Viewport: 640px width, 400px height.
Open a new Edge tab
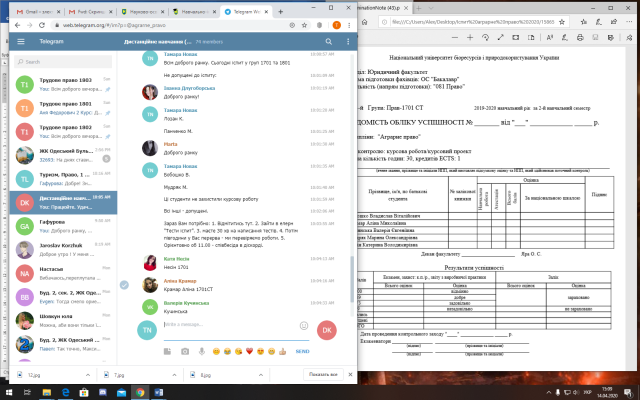pos(419,8)
